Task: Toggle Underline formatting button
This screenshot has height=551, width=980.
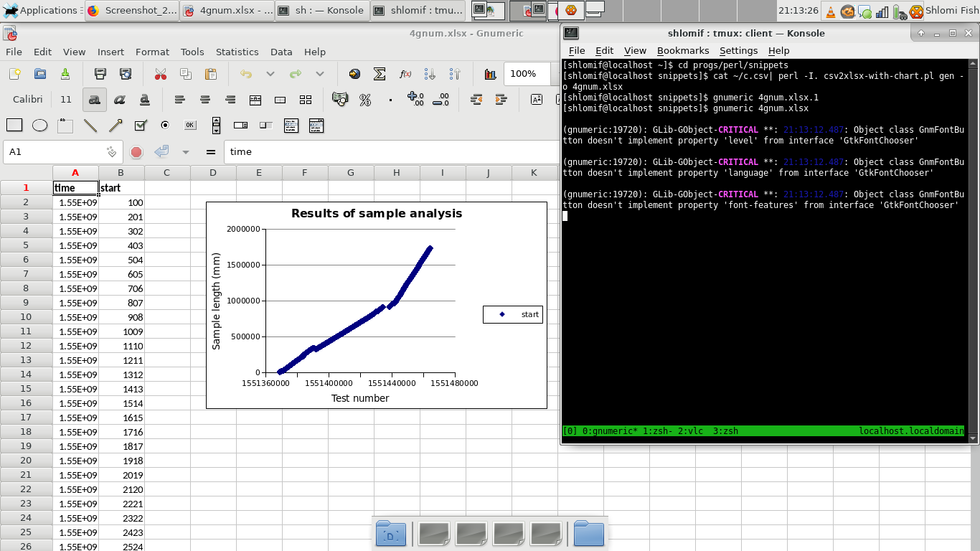Action: (144, 100)
